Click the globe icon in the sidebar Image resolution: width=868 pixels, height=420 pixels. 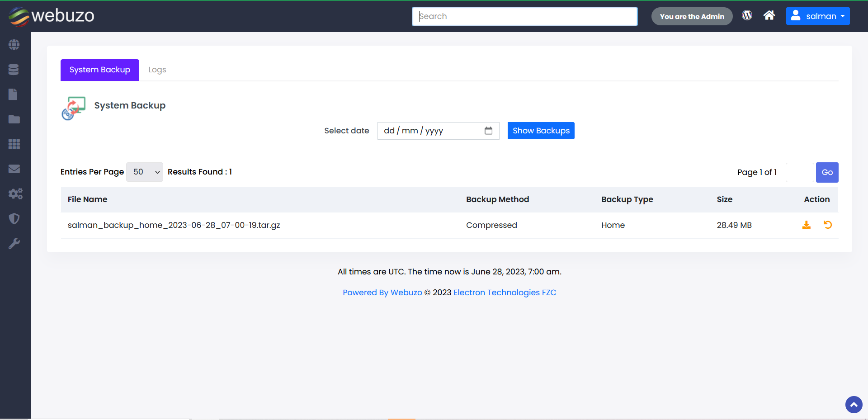click(14, 45)
